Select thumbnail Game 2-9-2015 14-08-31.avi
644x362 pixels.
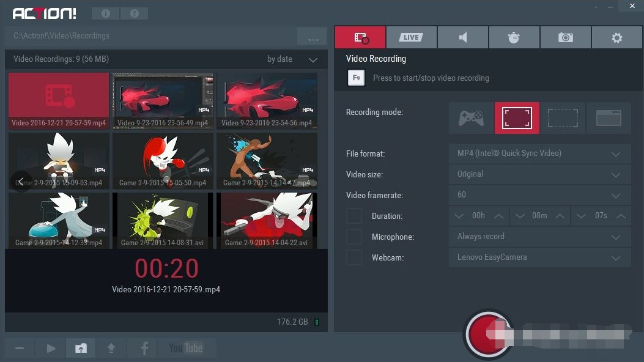click(x=163, y=221)
